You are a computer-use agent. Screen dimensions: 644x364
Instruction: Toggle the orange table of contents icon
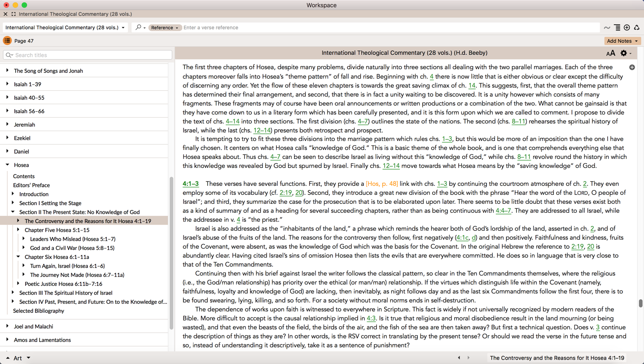tap(7, 41)
